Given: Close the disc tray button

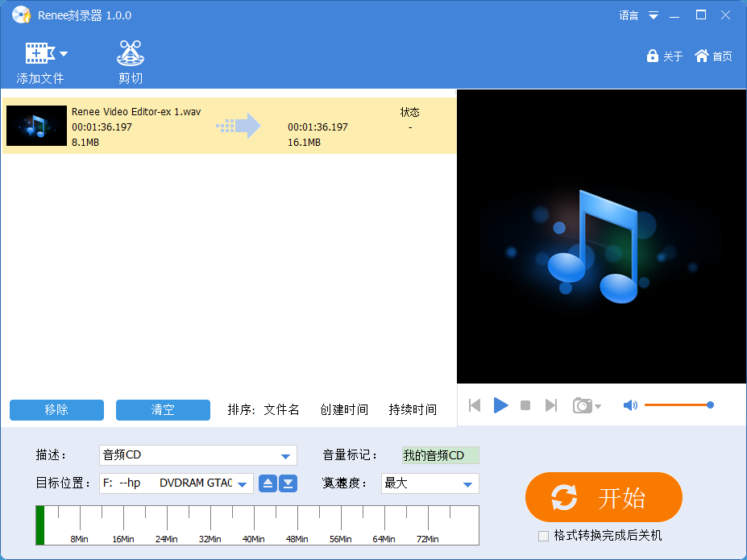Looking at the screenshot, I should click(x=288, y=483).
